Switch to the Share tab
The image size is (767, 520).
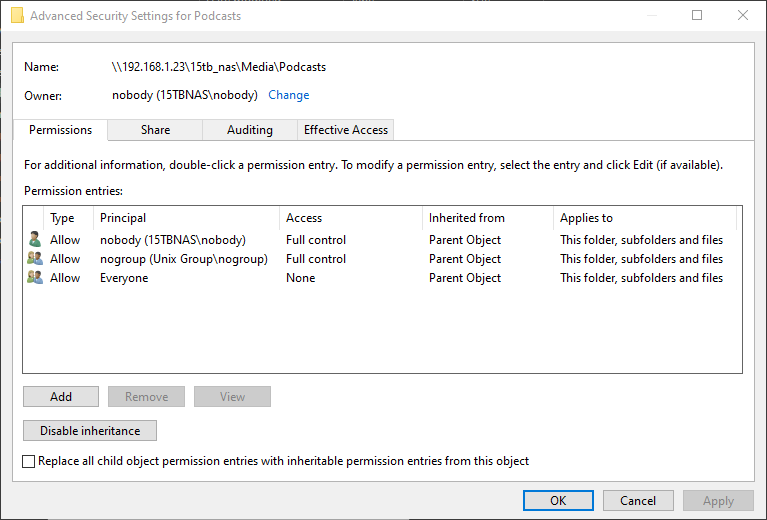point(155,130)
